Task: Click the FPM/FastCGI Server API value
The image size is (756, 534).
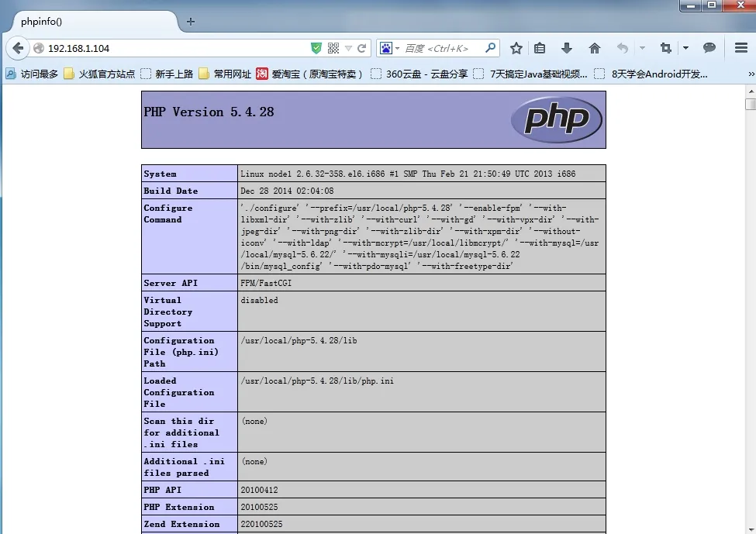Action: pos(266,283)
